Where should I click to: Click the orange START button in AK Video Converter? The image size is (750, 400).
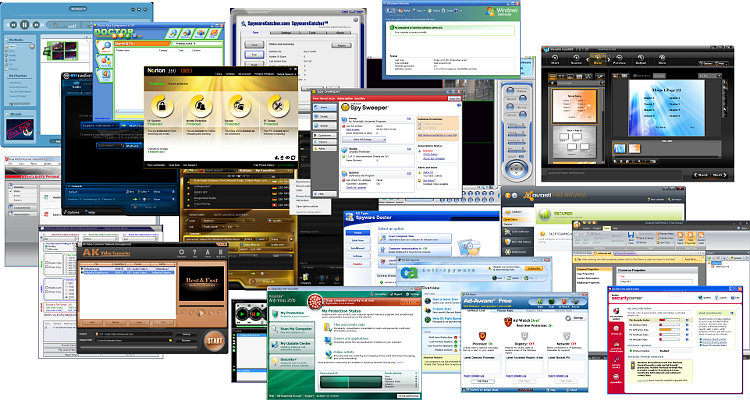[214, 340]
